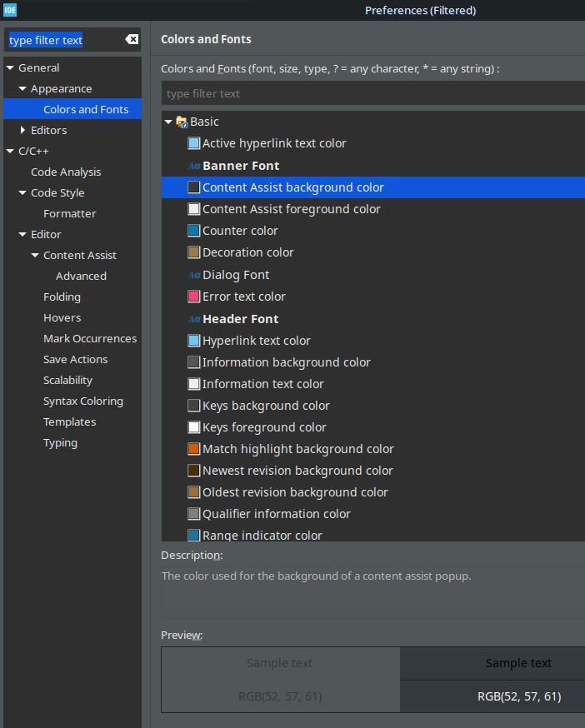Collapse the Code Style section

22,192
